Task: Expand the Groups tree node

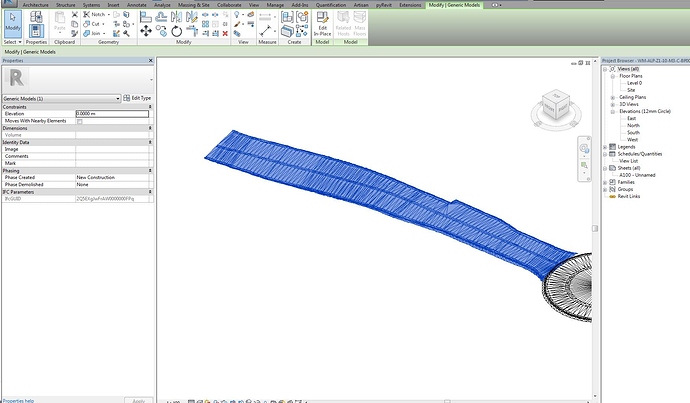Action: coord(605,189)
